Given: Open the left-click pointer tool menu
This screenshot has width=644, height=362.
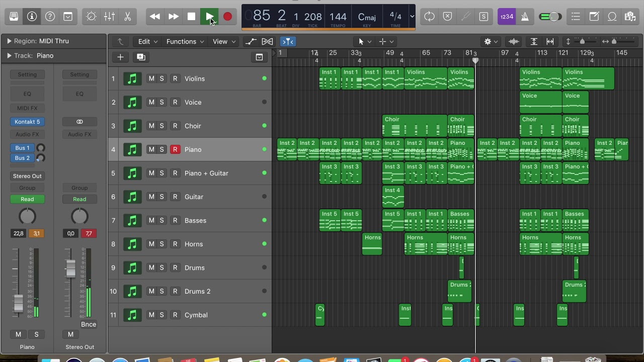Looking at the screenshot, I should (365, 41).
